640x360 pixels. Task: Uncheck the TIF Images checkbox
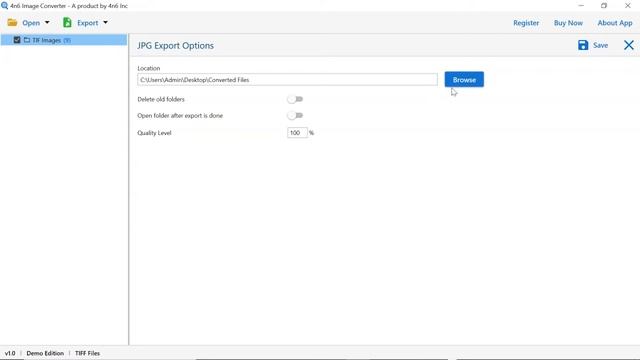pyautogui.click(x=17, y=40)
